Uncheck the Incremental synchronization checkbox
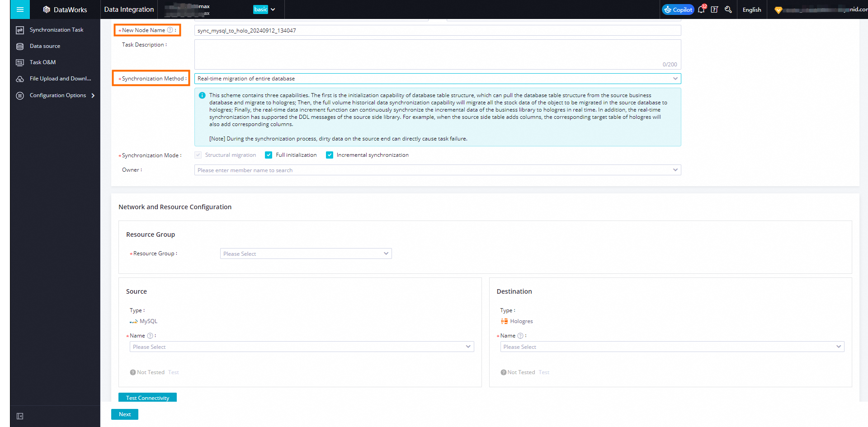Image resolution: width=868 pixels, height=427 pixels. point(330,155)
